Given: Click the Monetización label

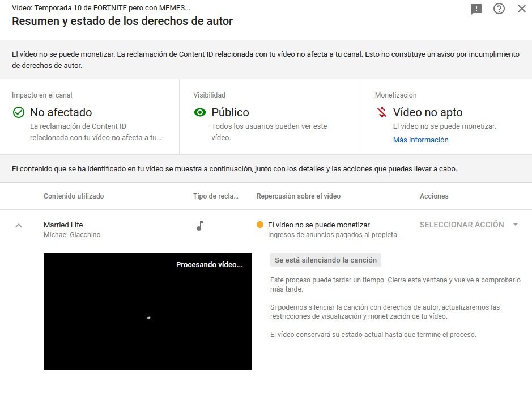Looking at the screenshot, I should pyautogui.click(x=395, y=95).
